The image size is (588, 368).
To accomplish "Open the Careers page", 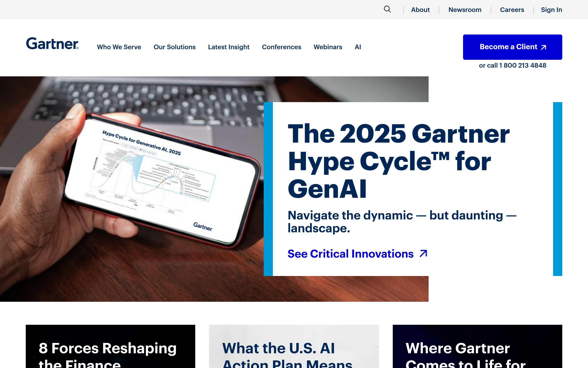I will (x=512, y=10).
